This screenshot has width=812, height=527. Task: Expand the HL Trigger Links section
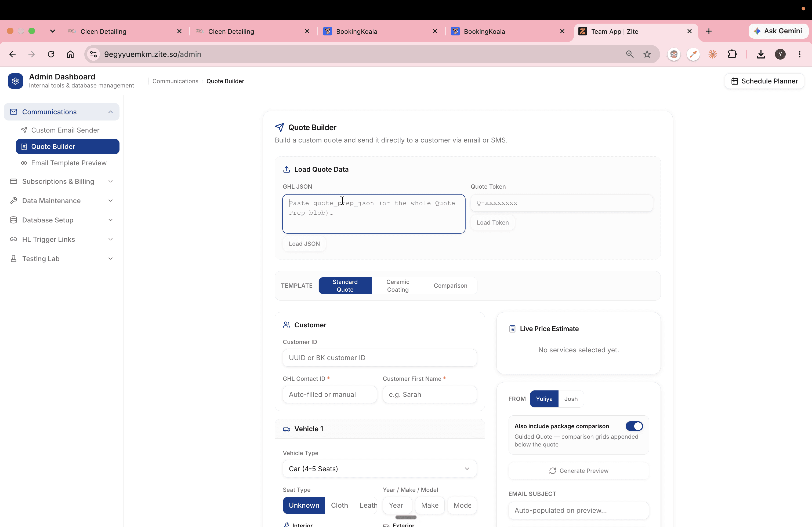point(111,239)
